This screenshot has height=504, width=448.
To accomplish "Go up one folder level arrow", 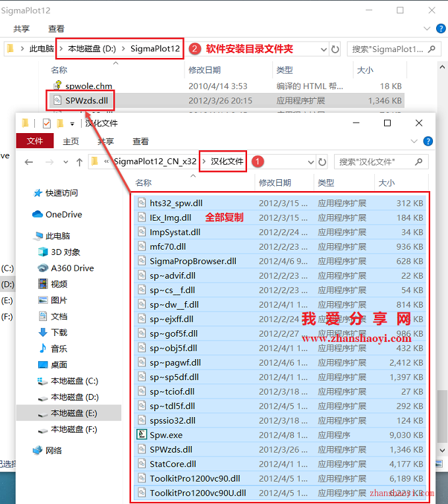I will tap(79, 162).
